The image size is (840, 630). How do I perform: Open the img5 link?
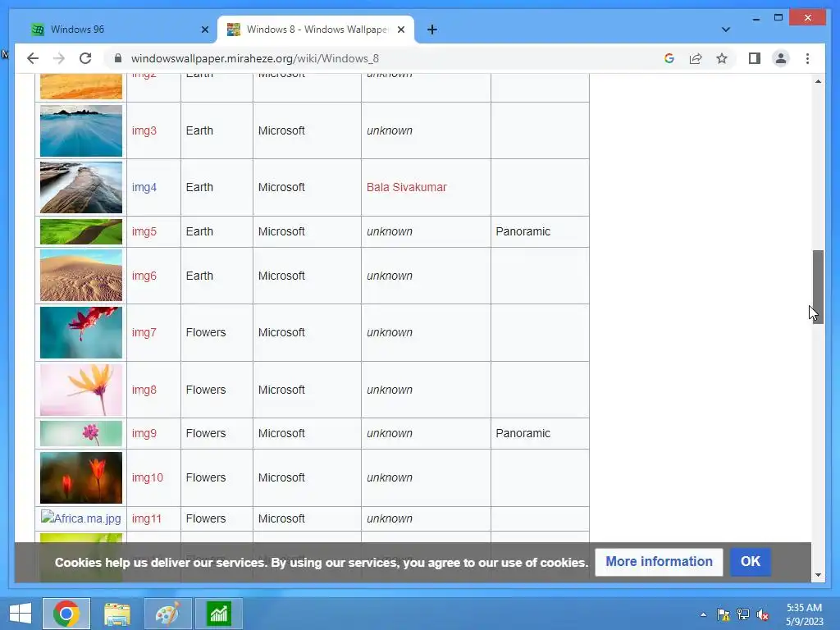coord(144,231)
